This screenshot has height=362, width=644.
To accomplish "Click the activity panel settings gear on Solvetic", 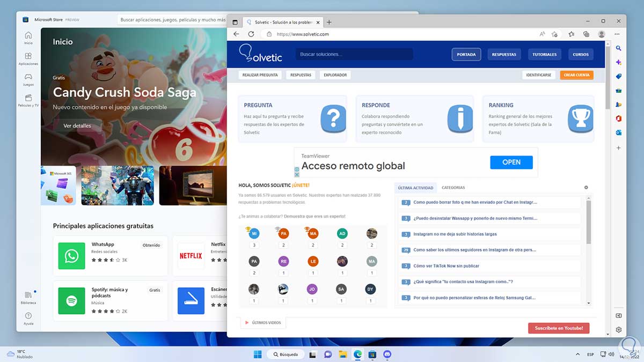I will pos(586,188).
